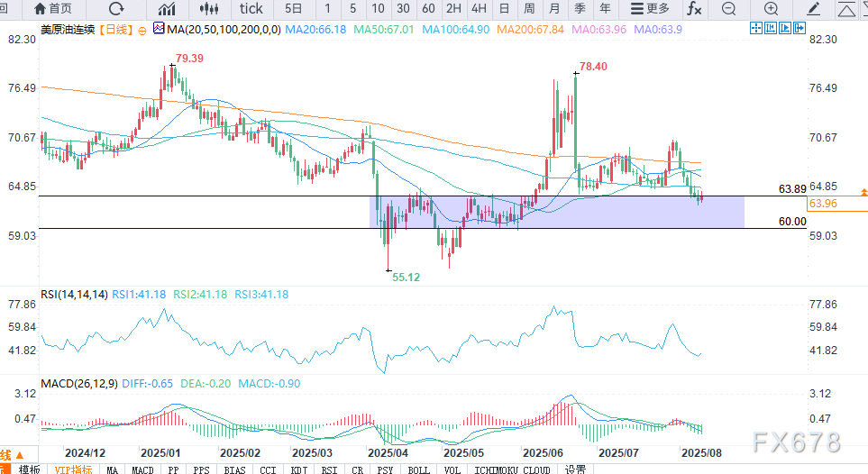Screen dimensions: 868x474
Task: Switch to the line chart icon
Action: 167,9
